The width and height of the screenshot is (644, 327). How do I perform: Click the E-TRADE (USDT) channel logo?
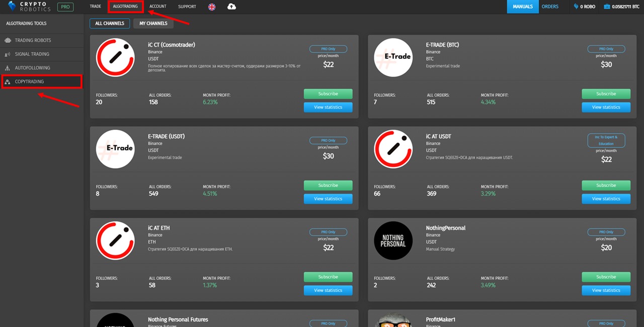coord(115,149)
